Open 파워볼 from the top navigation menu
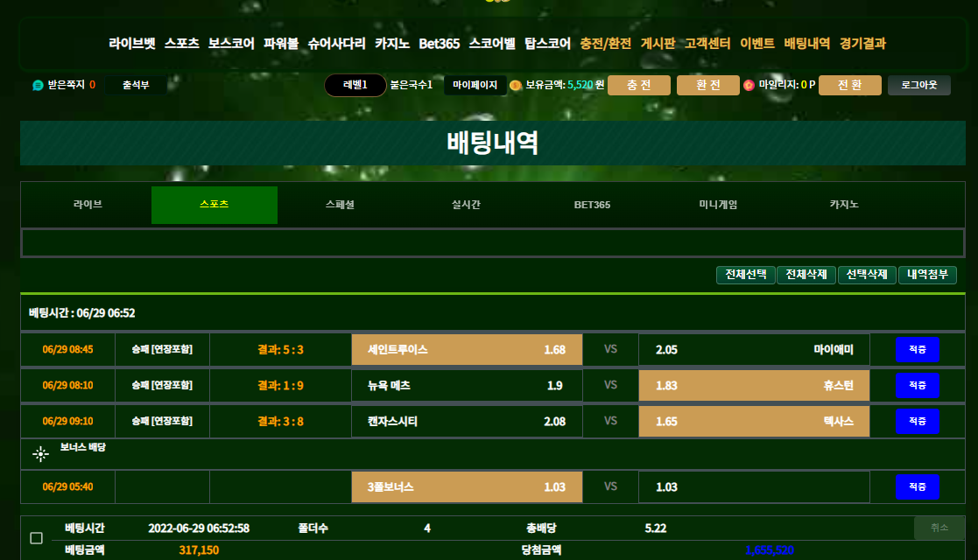 pos(281,43)
